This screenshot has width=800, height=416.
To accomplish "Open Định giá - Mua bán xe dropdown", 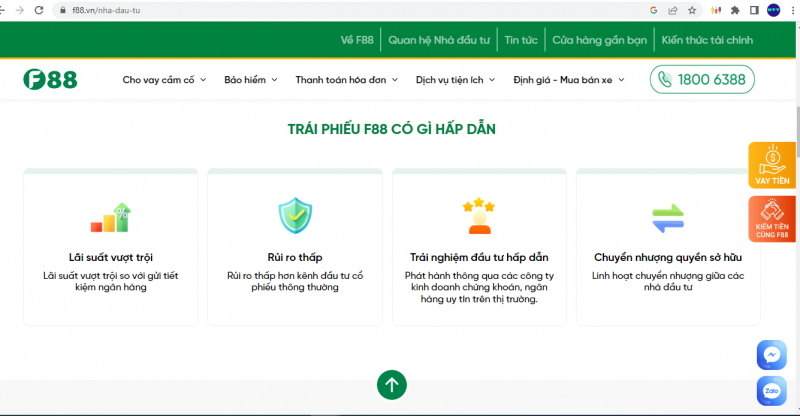I will 568,80.
